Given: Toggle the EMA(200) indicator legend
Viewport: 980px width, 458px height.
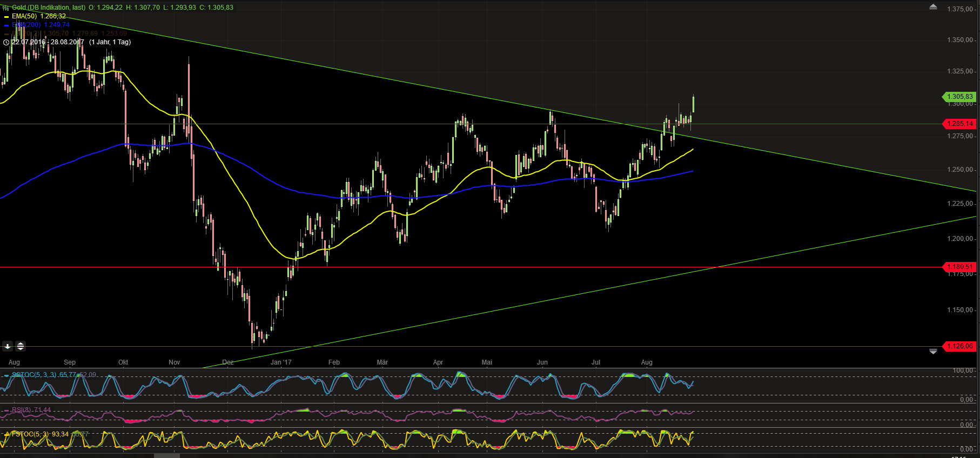Looking at the screenshot, I should (41, 25).
